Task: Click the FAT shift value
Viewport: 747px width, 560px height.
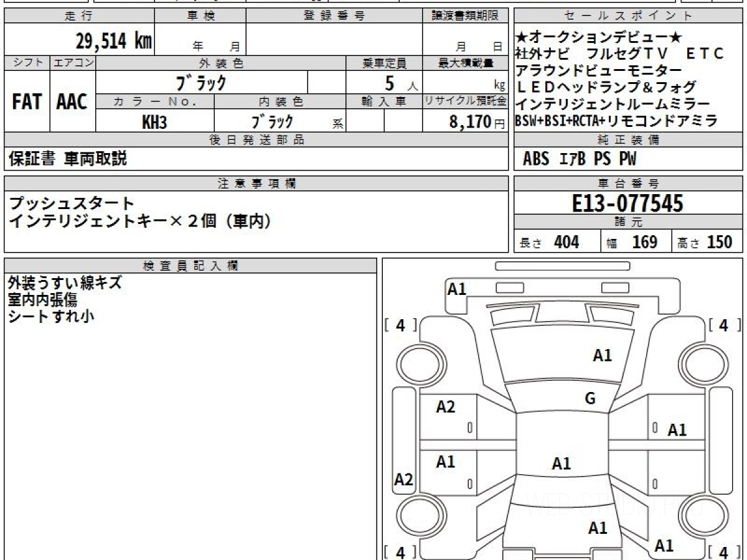Action: (x=27, y=102)
